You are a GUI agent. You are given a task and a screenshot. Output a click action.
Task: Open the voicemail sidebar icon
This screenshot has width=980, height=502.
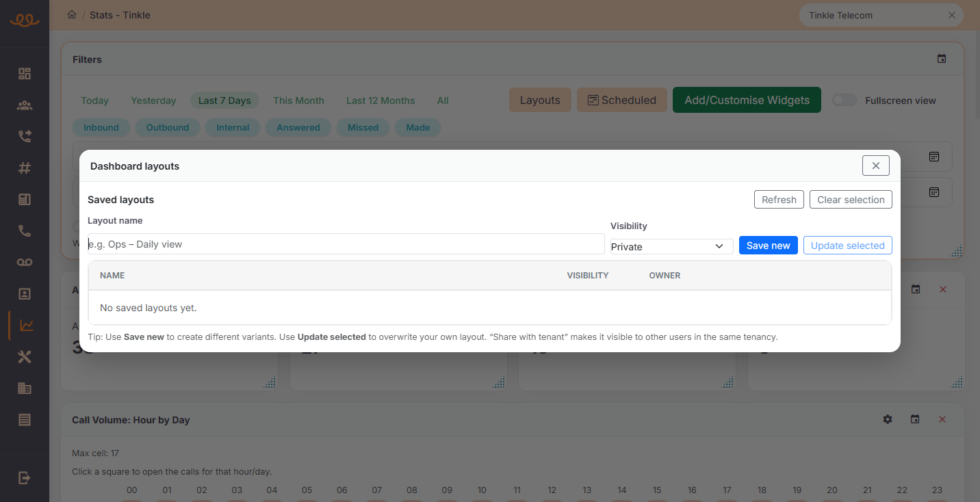coord(25,263)
